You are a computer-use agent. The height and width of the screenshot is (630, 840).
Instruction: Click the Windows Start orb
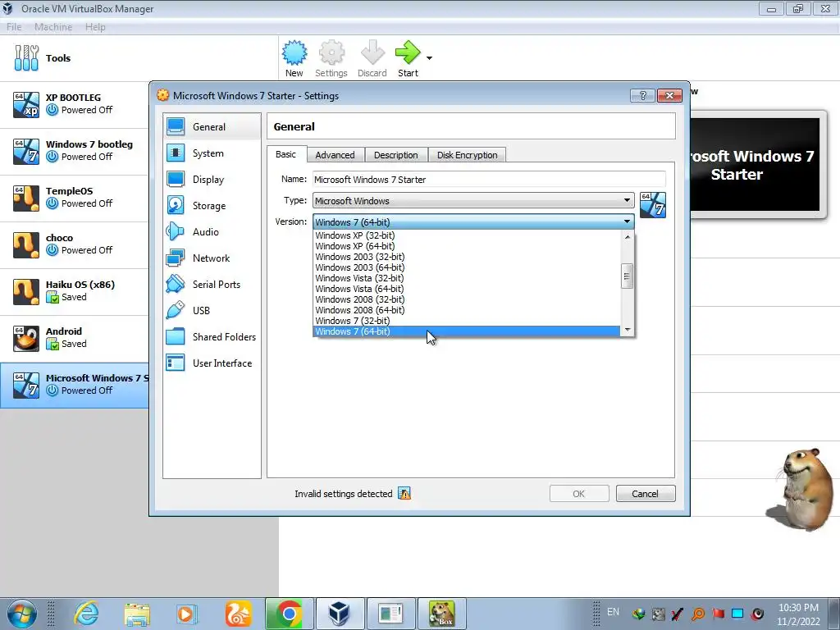pyautogui.click(x=21, y=614)
